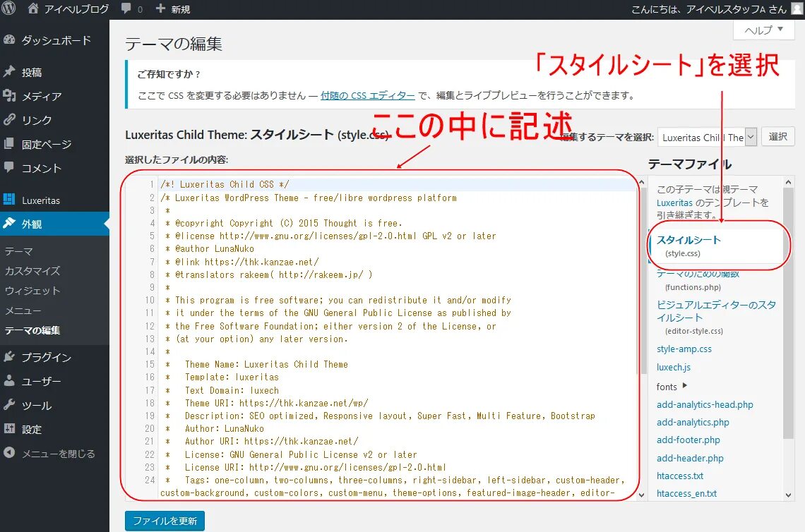Screen dimensions: 805x532
Task: Click the home icon for アイベルブログ
Action: point(33,8)
